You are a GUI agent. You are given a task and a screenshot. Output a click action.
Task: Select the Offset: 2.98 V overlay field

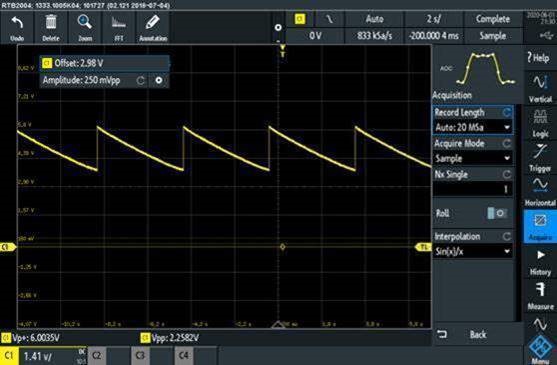[104, 63]
